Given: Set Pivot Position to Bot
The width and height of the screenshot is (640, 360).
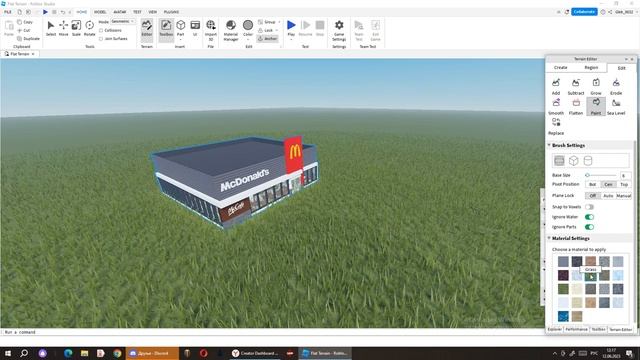Looking at the screenshot, I should (x=593, y=184).
